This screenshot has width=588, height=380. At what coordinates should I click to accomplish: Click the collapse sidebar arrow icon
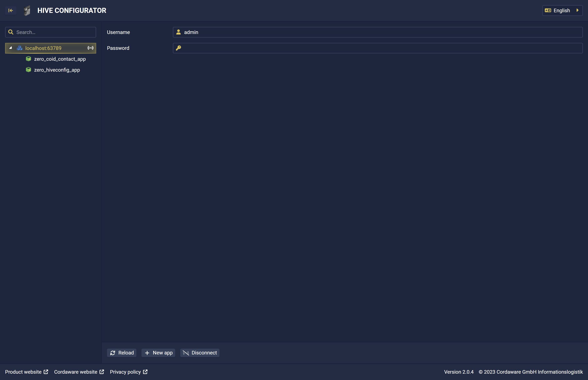11,10
